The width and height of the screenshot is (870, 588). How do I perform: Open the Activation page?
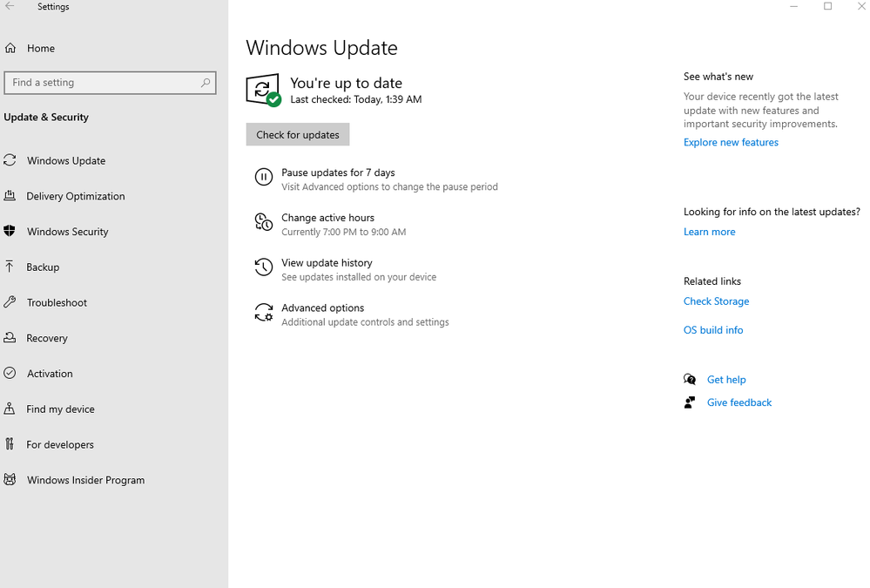click(x=50, y=374)
